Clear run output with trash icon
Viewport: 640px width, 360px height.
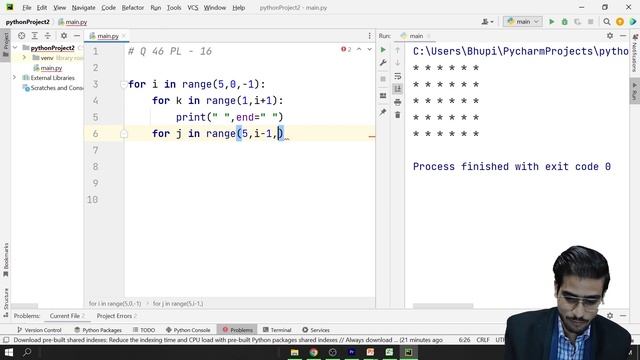point(398,115)
